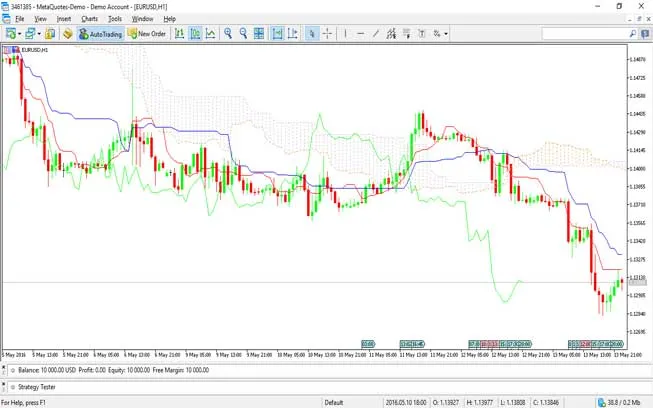Select the Trendline drawing tool
The image size is (653, 408).
[x=376, y=34]
